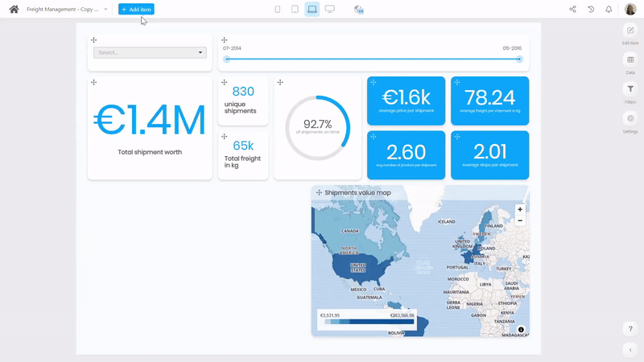
Task: Open the Filters panel
Action: pos(630,92)
